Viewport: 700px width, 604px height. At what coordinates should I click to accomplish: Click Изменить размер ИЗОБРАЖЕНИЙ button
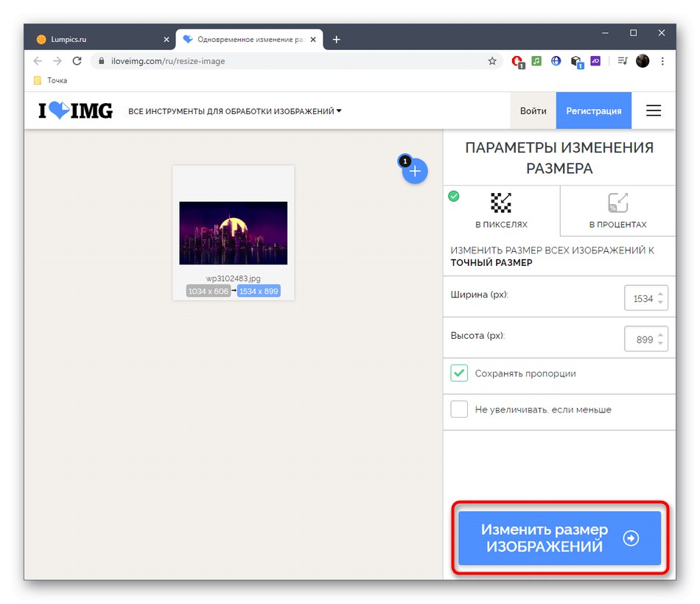tap(560, 538)
